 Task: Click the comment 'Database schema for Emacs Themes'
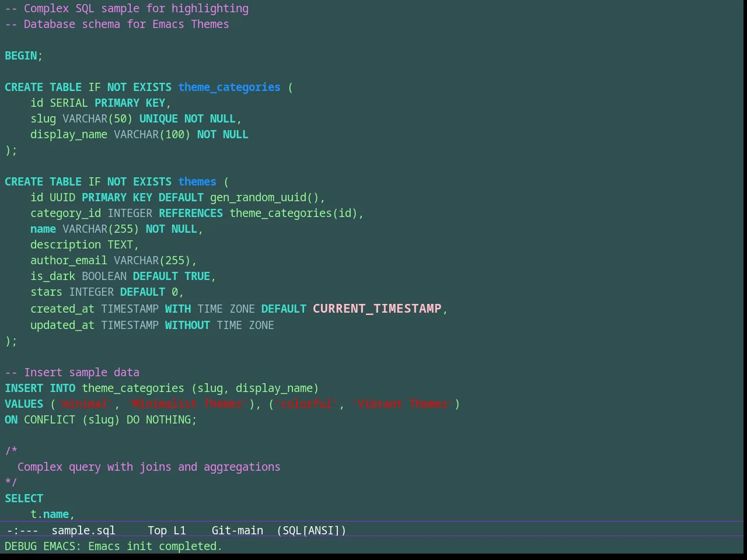(x=117, y=24)
